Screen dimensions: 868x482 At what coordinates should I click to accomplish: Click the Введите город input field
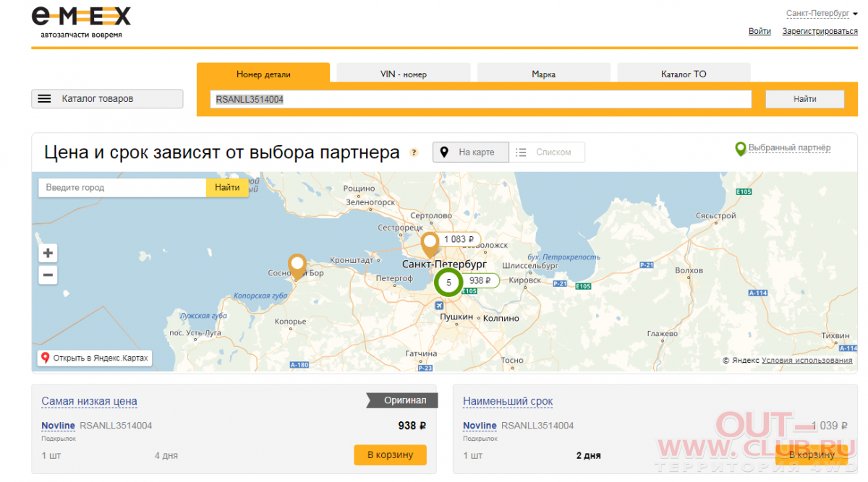(x=122, y=187)
